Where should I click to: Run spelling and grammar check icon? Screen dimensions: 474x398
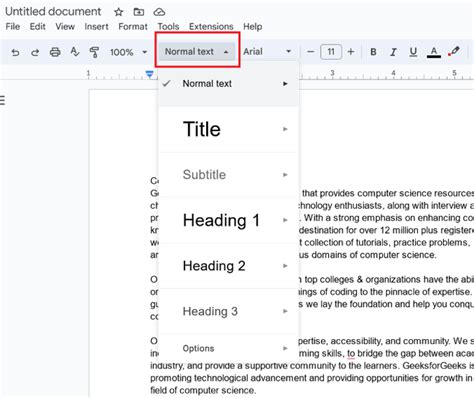click(75, 52)
